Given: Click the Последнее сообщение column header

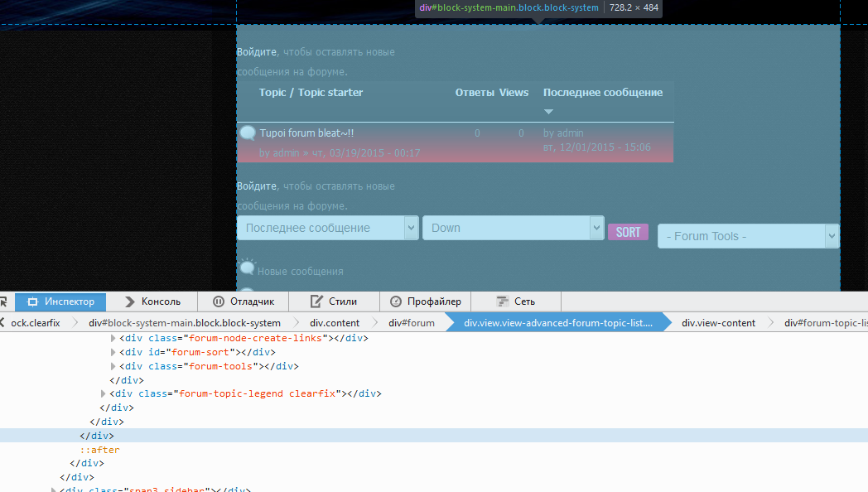Looking at the screenshot, I should coord(603,93).
